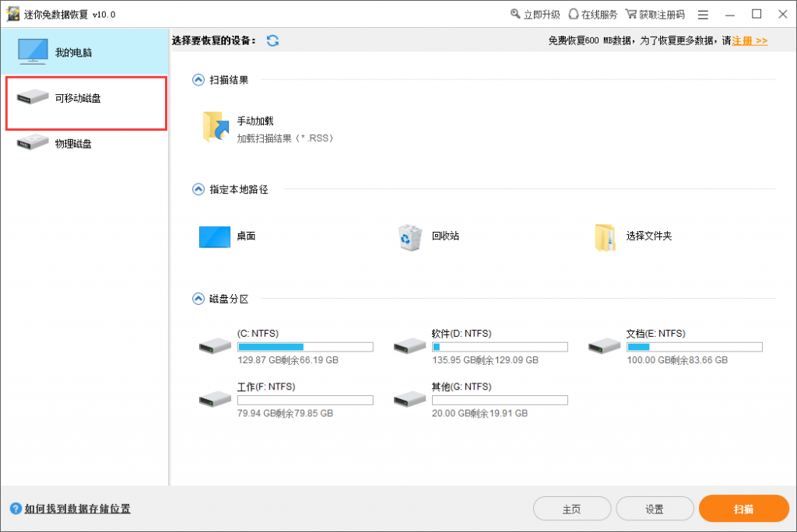Click the 软件(D: NTFS) label

tap(462, 334)
